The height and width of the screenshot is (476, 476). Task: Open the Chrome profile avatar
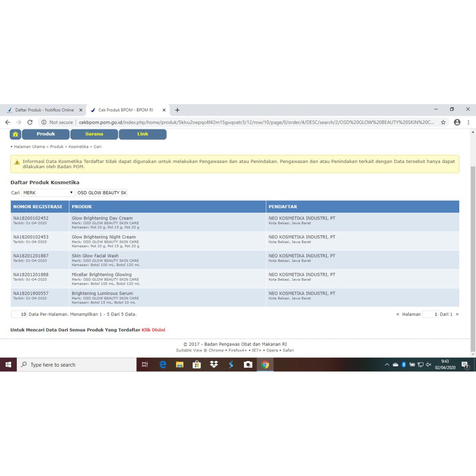tap(457, 122)
